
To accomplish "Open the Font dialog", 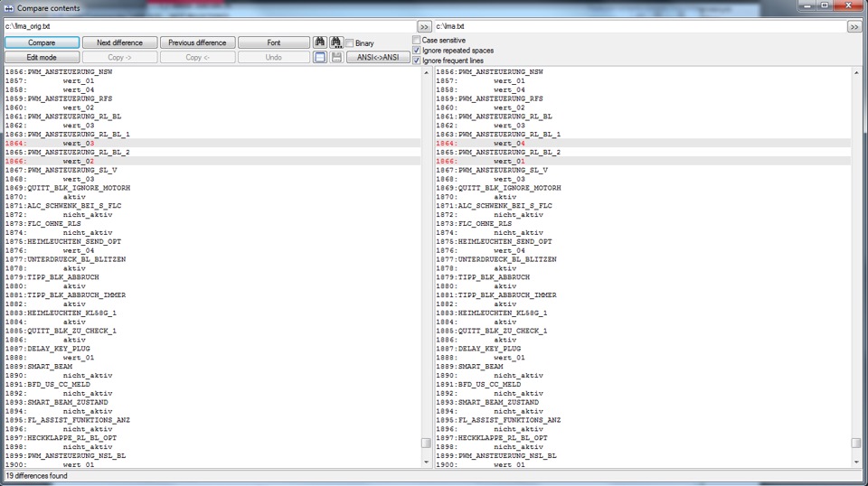I will pos(273,42).
